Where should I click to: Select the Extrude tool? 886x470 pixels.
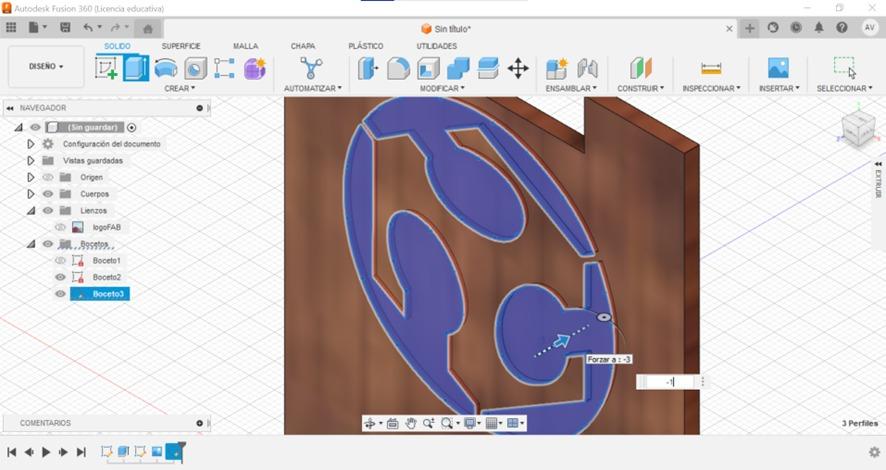[x=136, y=68]
